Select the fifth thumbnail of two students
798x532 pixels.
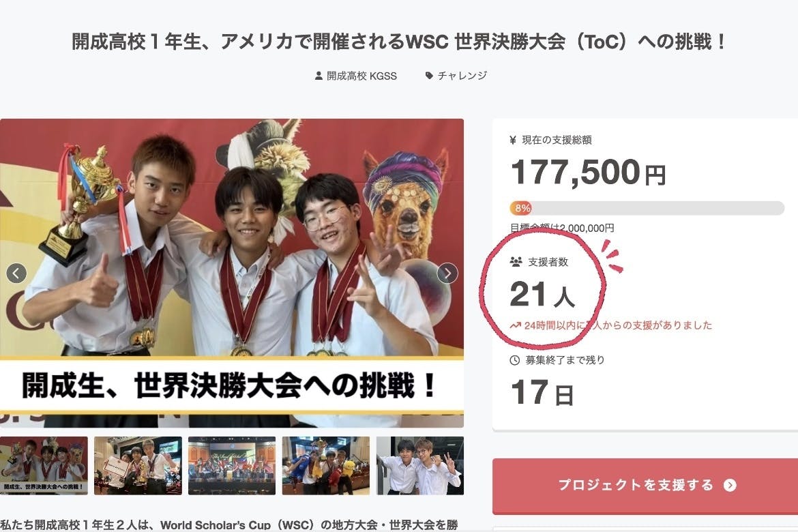[x=420, y=465]
